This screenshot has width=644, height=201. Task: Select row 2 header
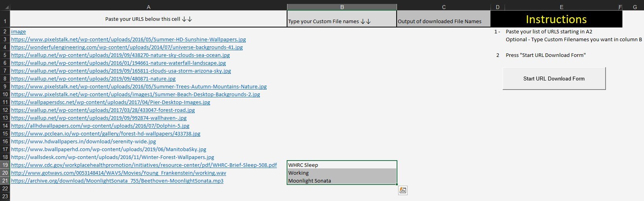pos(5,31)
